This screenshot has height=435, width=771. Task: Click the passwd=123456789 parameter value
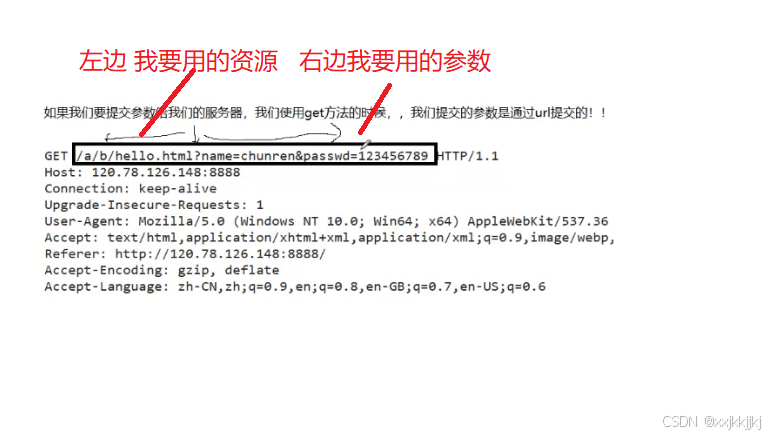365,156
